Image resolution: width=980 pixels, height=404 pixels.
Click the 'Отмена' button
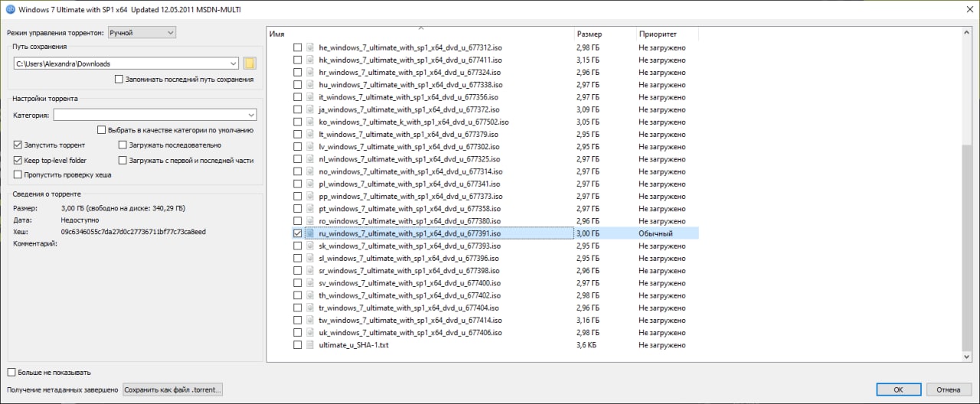coord(949,389)
